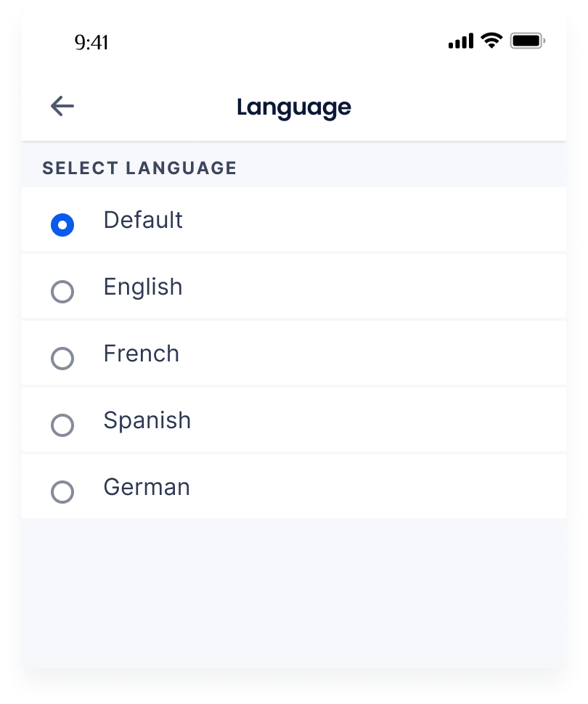This screenshot has height=704, width=588.
Task: Tap the battery indicator icon
Action: pyautogui.click(x=529, y=42)
